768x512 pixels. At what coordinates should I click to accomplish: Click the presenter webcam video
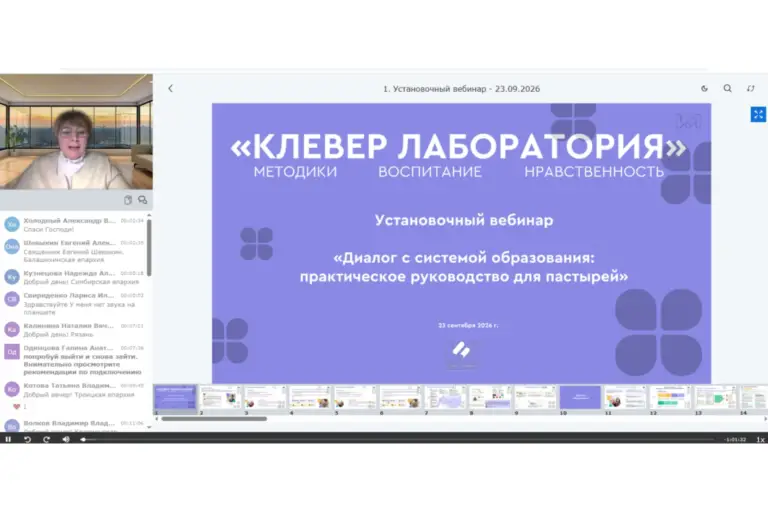(76, 131)
